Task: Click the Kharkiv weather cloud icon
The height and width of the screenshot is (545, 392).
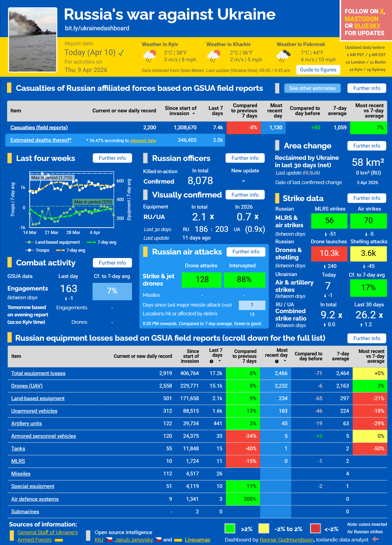Action: (214, 56)
